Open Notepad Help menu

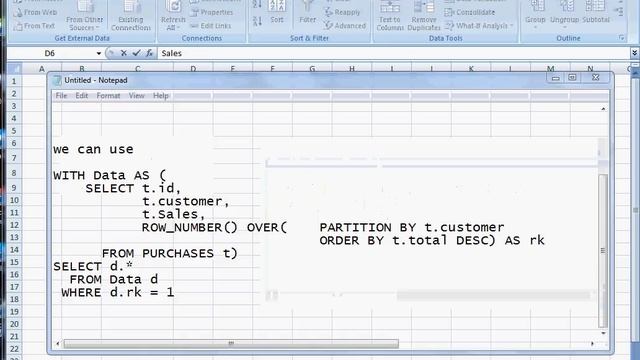click(x=161, y=96)
